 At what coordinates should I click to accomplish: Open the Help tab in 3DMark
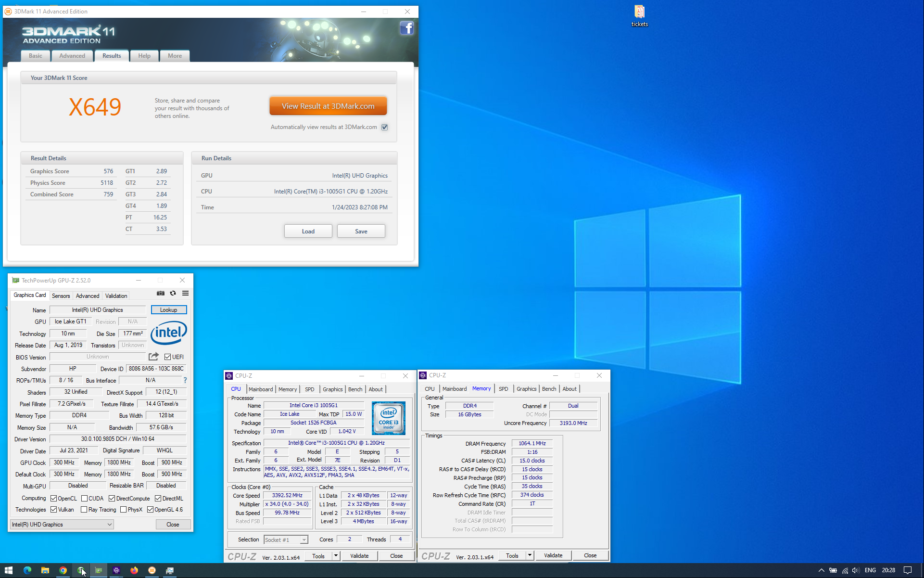(x=144, y=56)
